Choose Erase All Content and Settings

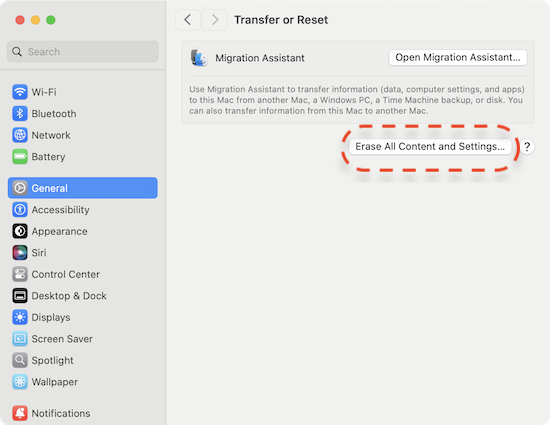coord(430,146)
